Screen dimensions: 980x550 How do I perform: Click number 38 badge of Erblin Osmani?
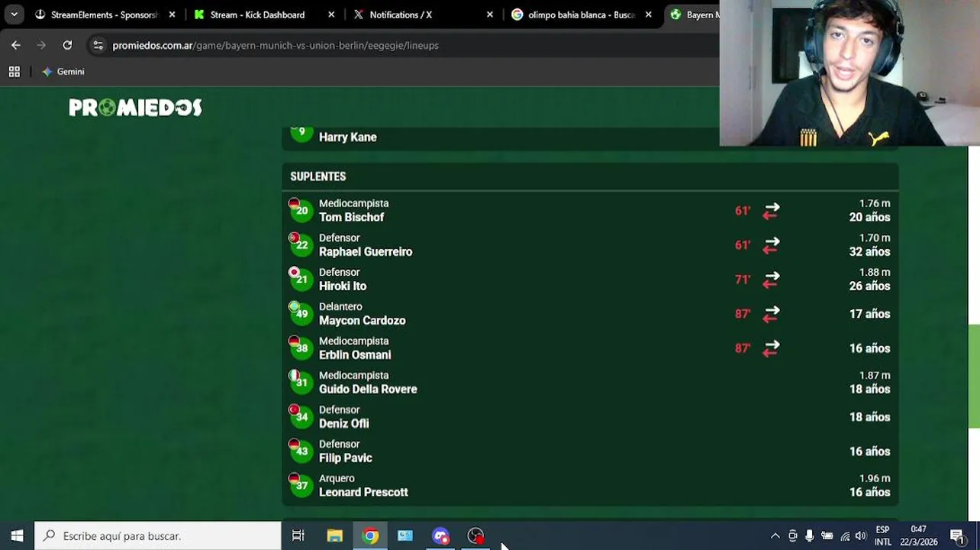301,348
